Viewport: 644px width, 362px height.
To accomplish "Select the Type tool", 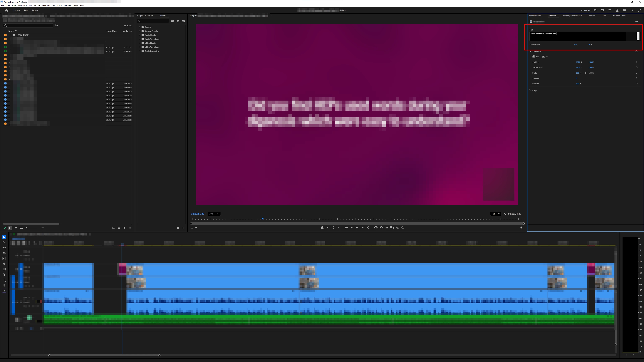I will (x=4, y=280).
